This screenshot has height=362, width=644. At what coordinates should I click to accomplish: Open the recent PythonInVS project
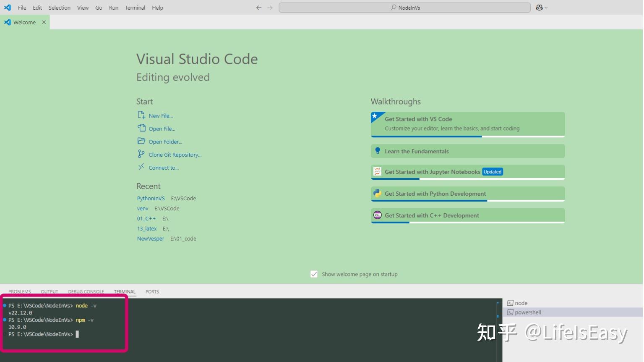pyautogui.click(x=151, y=198)
